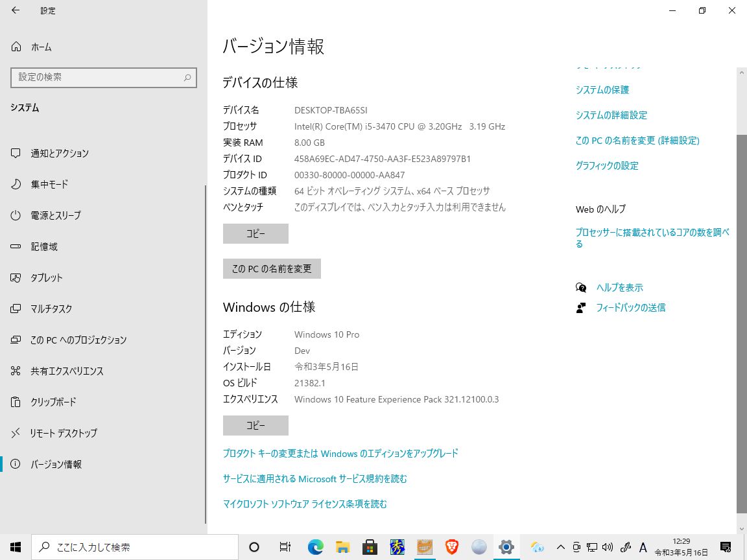Click the product ID 00330-80000-00000-AA847

pos(350,175)
